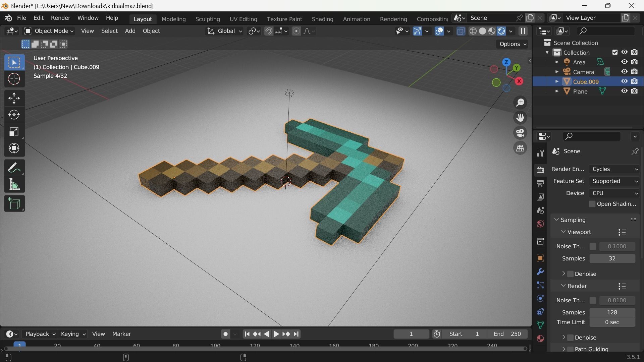Enable Open Shading Language checkbox

592,204
